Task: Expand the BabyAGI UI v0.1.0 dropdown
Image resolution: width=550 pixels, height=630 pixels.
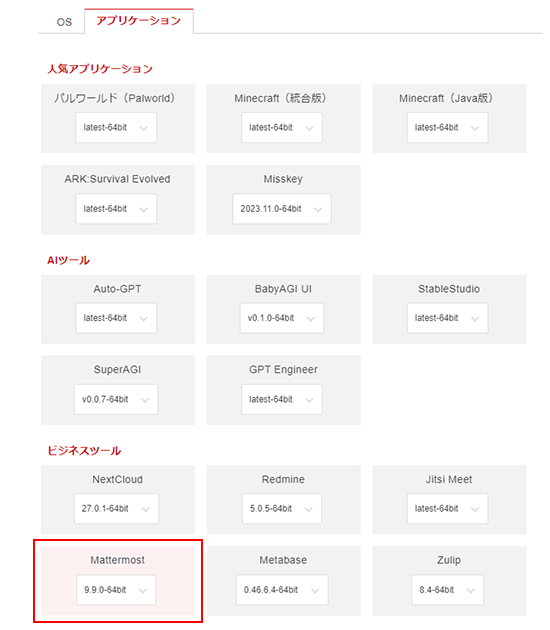Action: [282, 318]
